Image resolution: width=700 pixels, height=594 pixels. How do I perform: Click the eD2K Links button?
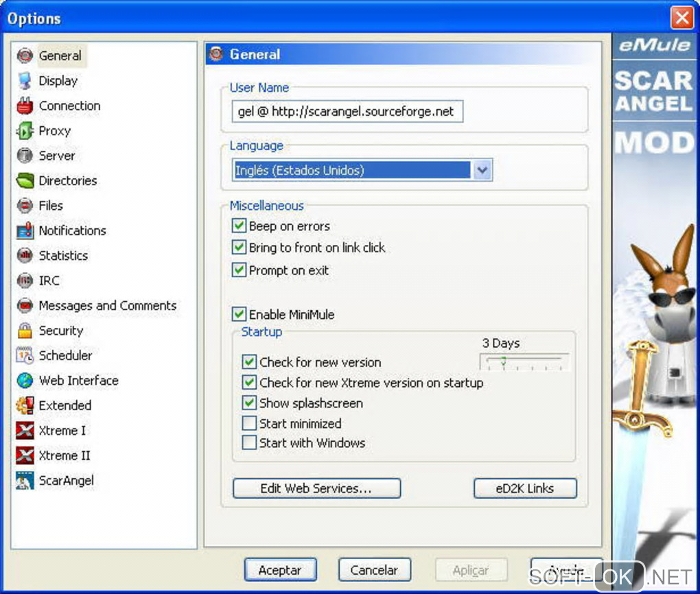(525, 488)
